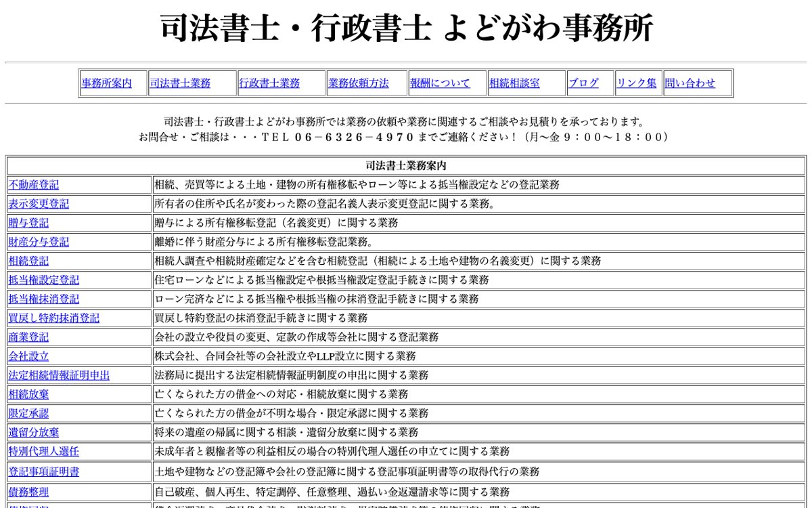Open the 相続相談室 link
The width and height of the screenshot is (812, 508).
click(x=514, y=83)
